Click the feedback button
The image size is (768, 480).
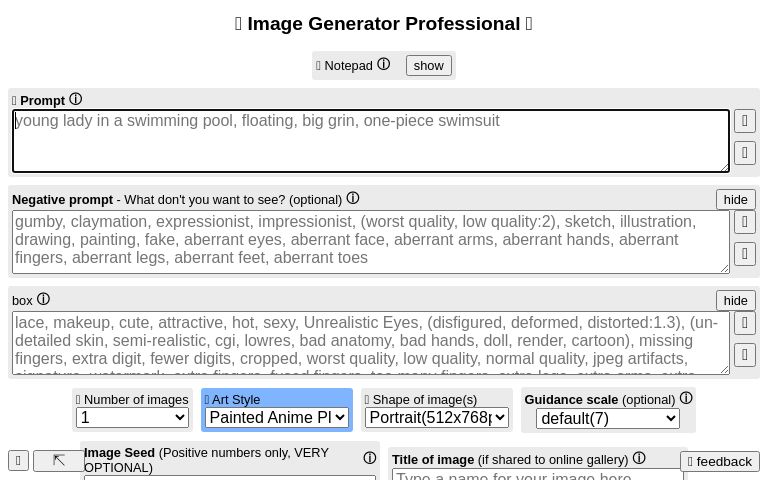(719, 461)
